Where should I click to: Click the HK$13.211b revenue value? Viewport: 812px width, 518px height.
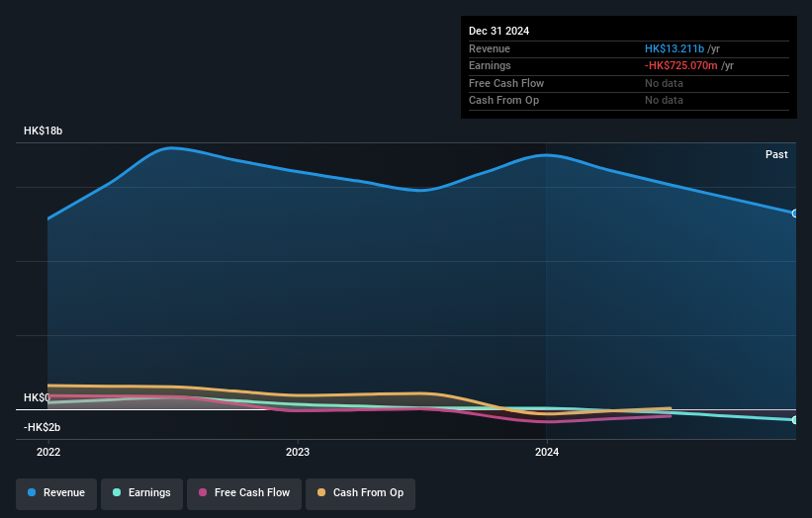(x=675, y=48)
